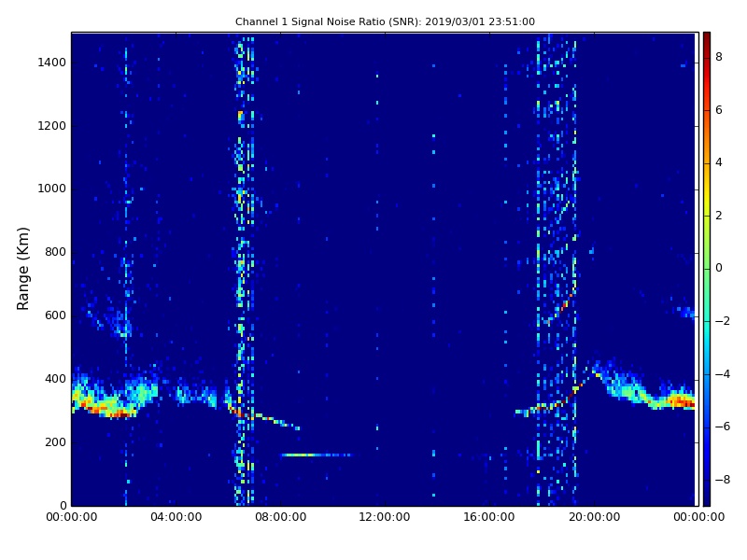This screenshot has height=560, width=747.
Task: Pick the 20:00:00 x-axis tick label
Action: pos(594,516)
